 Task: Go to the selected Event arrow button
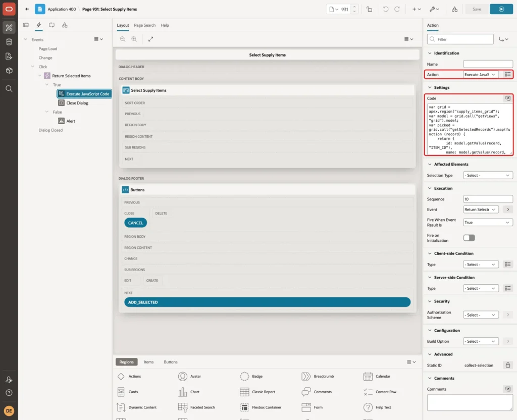pyautogui.click(x=508, y=209)
